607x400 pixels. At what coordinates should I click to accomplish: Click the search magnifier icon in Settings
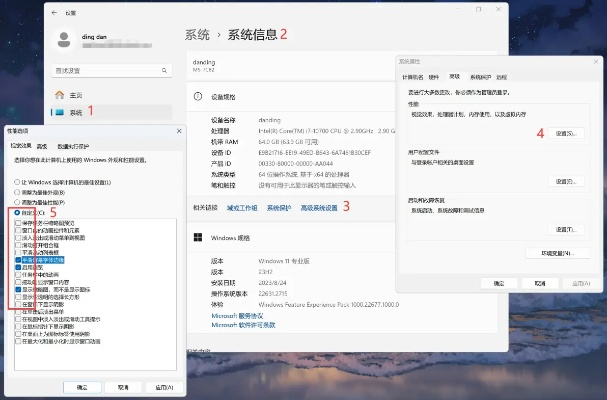(164, 71)
